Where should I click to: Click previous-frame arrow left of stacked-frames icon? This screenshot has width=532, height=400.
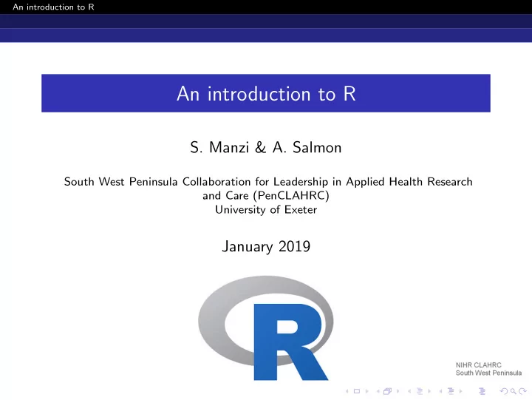[x=378, y=391]
